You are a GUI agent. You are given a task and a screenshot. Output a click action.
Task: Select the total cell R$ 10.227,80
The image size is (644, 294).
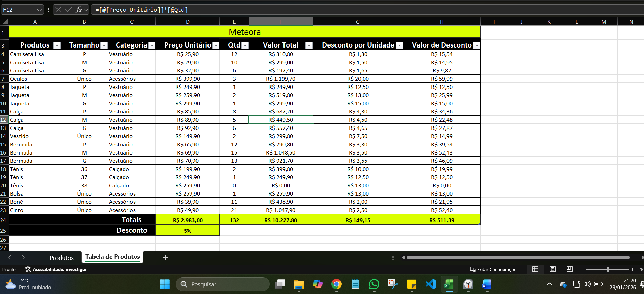[281, 220]
